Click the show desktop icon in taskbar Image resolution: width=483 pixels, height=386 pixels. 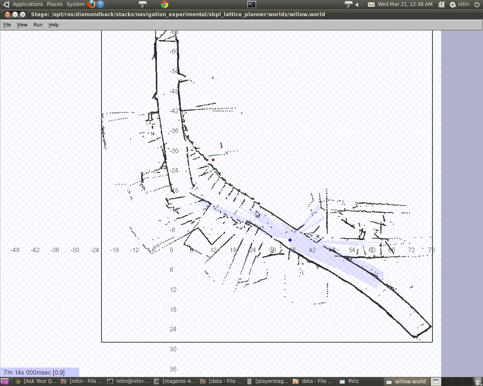click(x=5, y=382)
